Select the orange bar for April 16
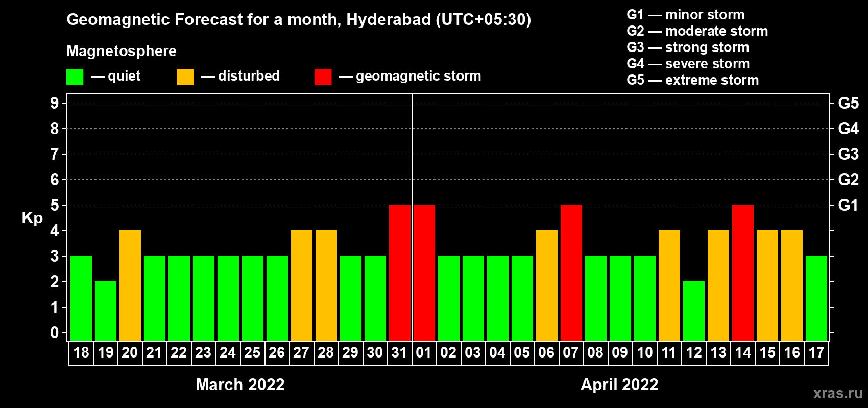 pos(792,285)
